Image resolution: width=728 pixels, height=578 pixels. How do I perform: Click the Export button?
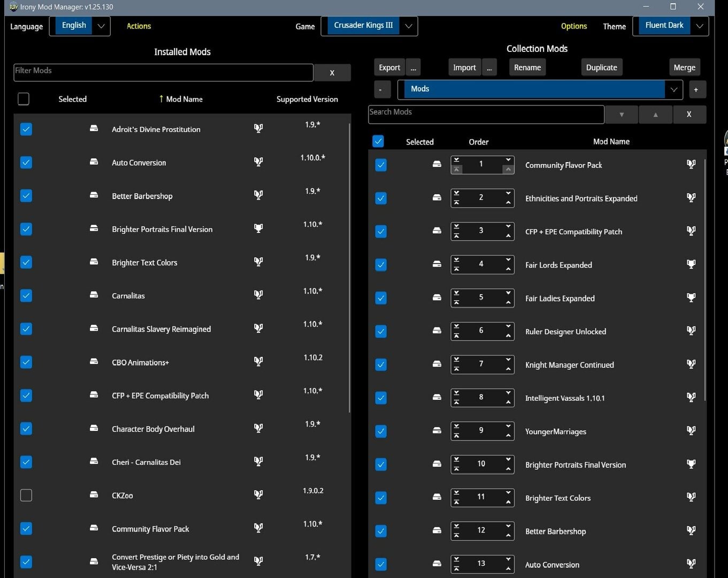pyautogui.click(x=389, y=67)
